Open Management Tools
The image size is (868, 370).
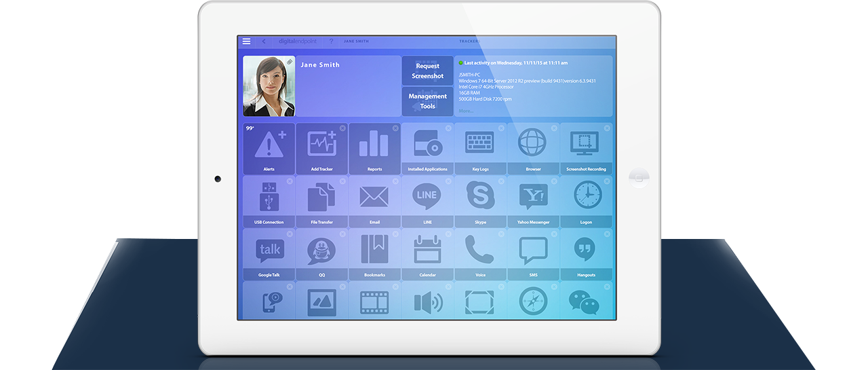(428, 101)
